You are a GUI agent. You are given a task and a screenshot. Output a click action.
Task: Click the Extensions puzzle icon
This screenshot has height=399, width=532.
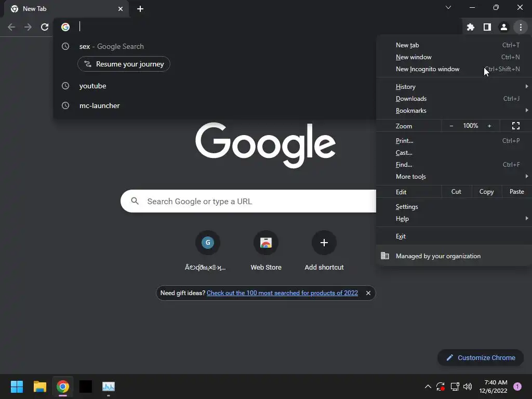coord(470,27)
